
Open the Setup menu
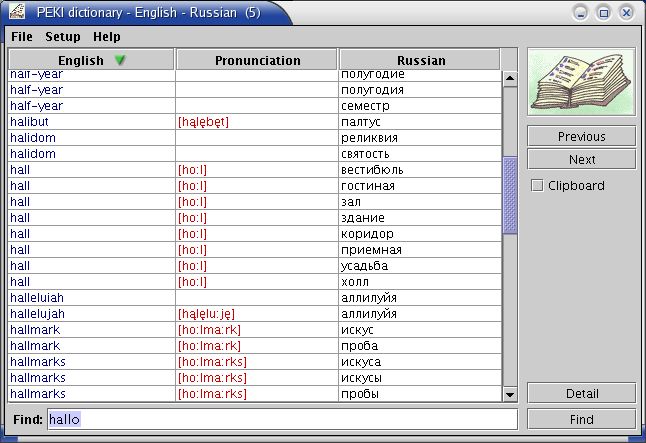pyautogui.click(x=63, y=36)
